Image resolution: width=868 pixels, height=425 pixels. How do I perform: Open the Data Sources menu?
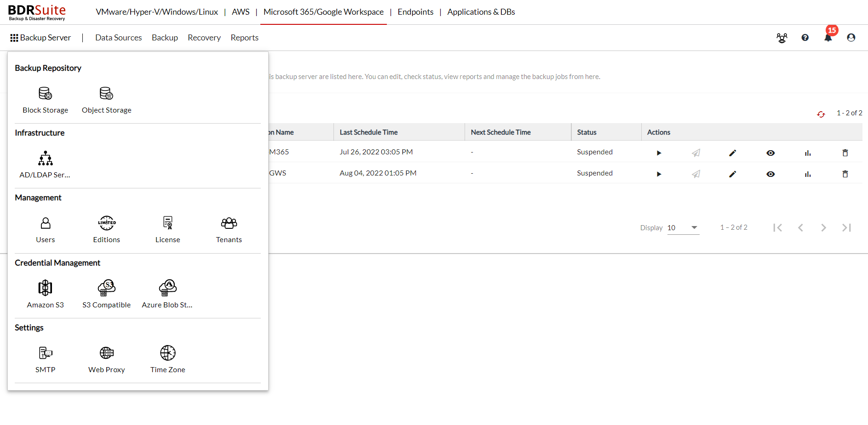click(118, 38)
